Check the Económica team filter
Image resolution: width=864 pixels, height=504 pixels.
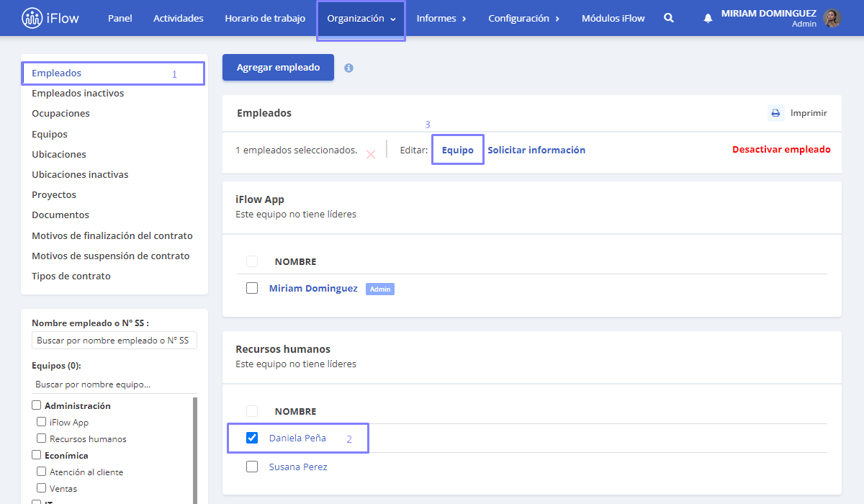[37, 456]
